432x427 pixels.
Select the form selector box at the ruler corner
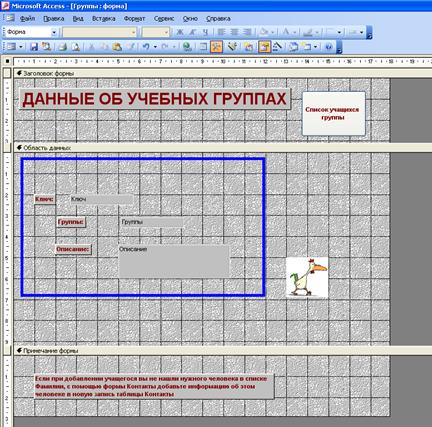pos(8,61)
